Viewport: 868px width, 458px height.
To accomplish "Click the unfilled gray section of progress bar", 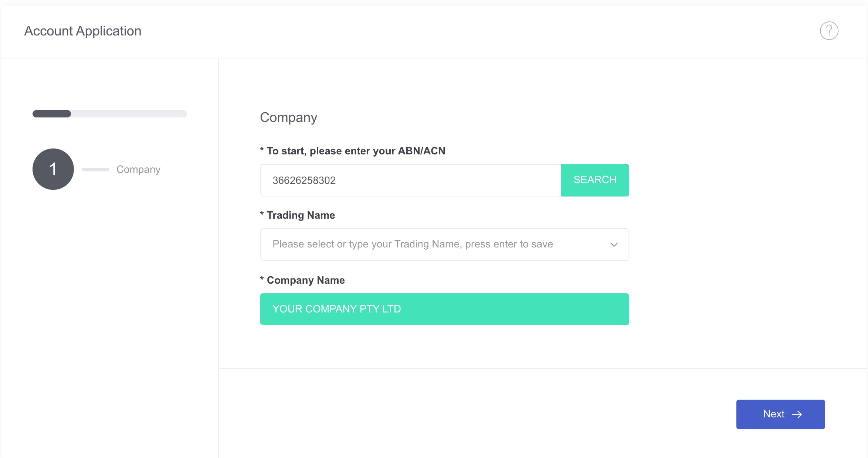I will coord(129,114).
